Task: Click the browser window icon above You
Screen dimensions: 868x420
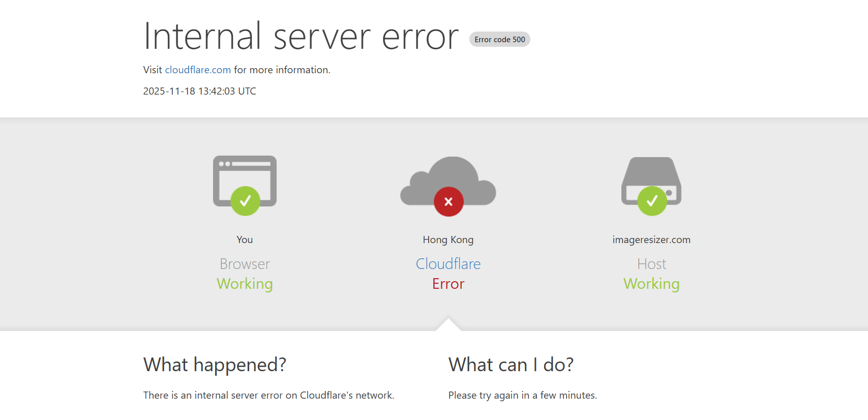Action: (245, 185)
